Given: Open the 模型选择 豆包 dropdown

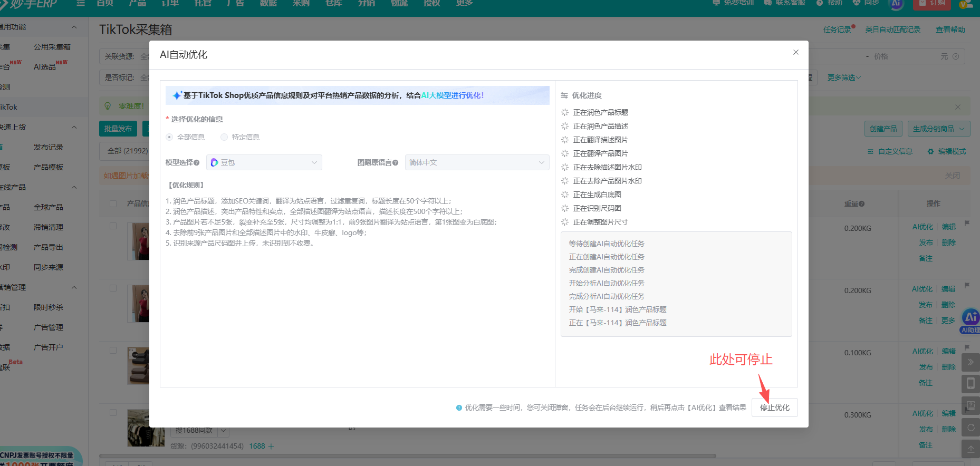Looking at the screenshot, I should pos(264,162).
